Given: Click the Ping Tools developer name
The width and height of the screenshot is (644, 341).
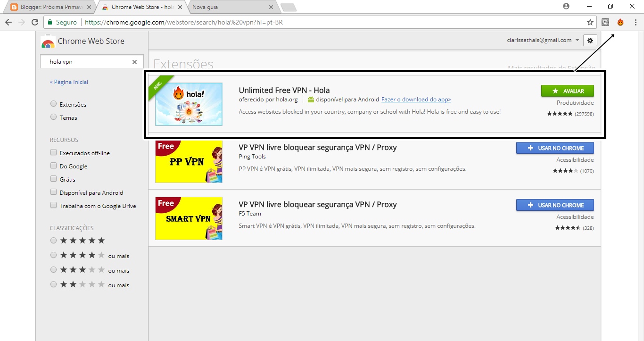Looking at the screenshot, I should (x=252, y=157).
